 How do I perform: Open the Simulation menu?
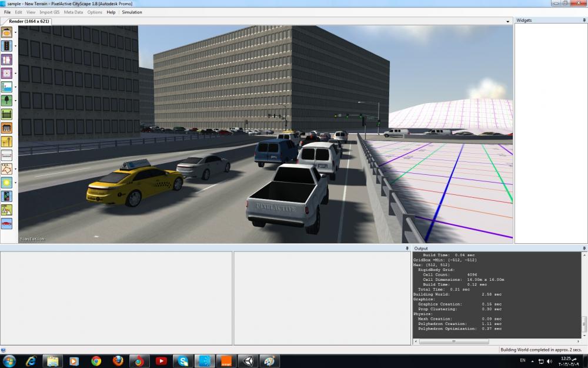[x=132, y=12]
